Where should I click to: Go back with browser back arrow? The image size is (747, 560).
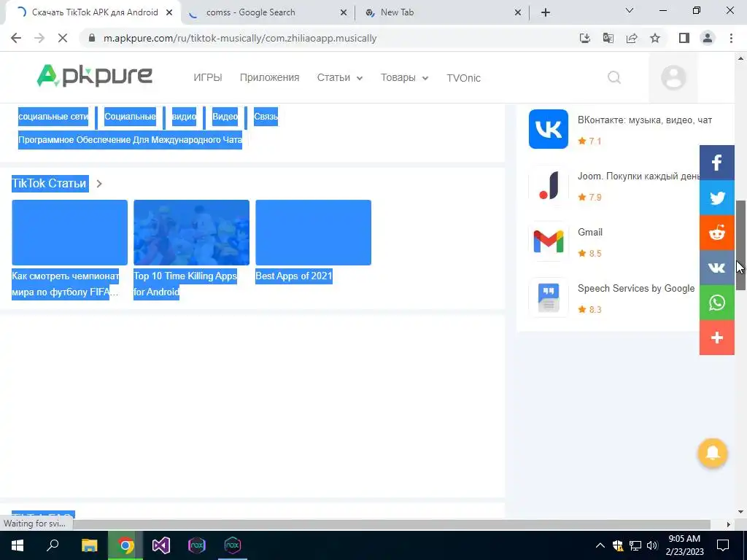click(16, 38)
